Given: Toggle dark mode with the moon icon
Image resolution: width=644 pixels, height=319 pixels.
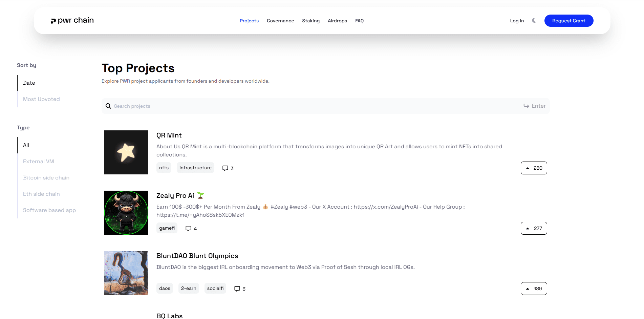Looking at the screenshot, I should coord(534,20).
